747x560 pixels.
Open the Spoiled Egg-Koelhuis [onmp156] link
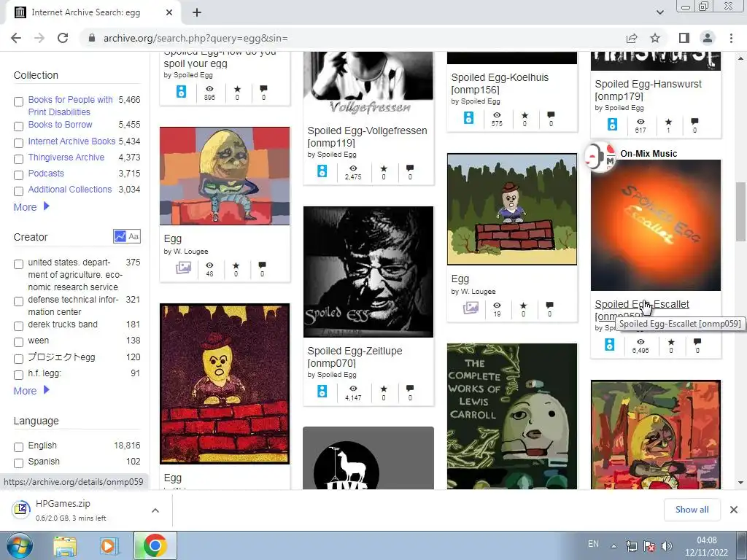tap(500, 83)
